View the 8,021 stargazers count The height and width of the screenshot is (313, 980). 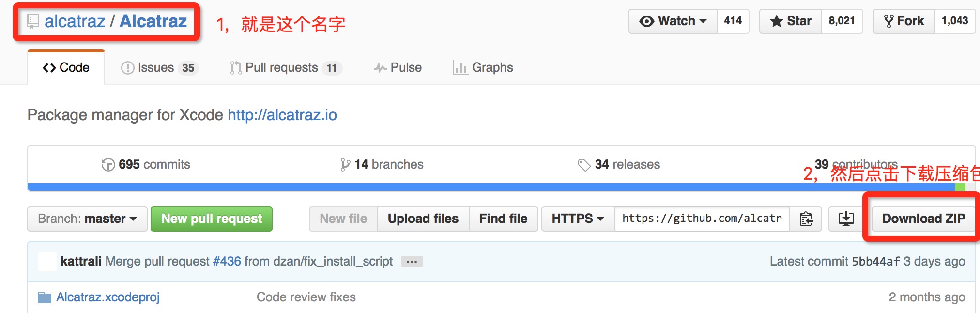(842, 21)
